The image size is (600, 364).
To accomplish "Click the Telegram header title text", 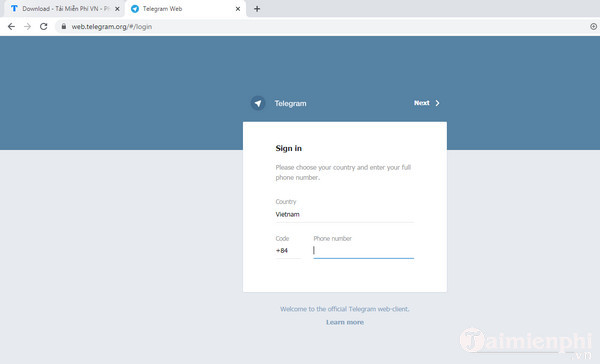I will 290,103.
